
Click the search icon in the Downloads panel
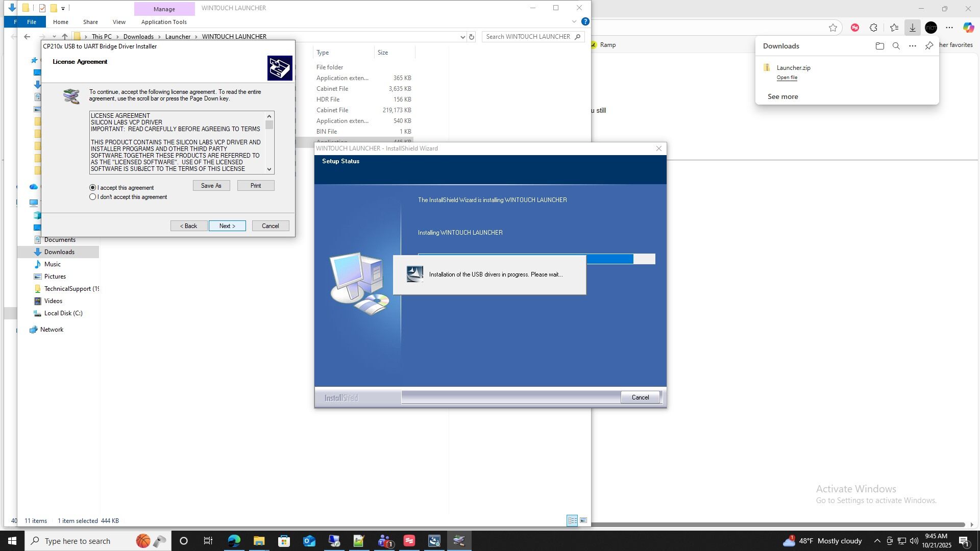tap(896, 46)
